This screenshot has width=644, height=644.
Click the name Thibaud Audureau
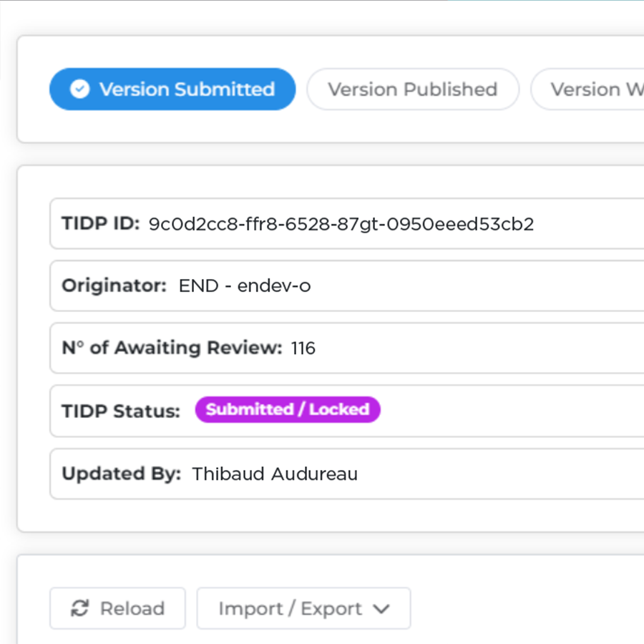(x=275, y=474)
